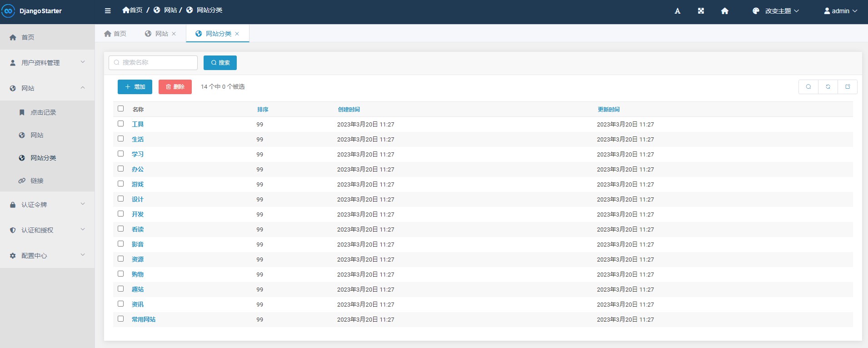Click the globe icon in breadcrumb 网站
868x348 pixels.
point(157,10)
